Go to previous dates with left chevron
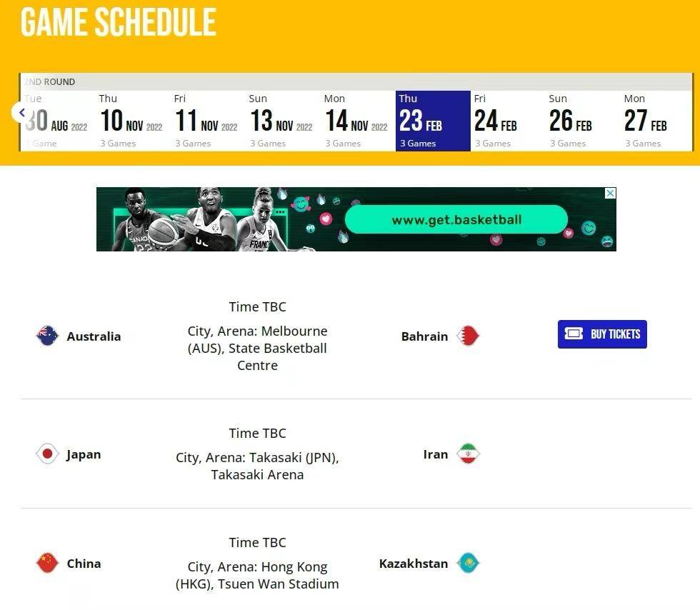 point(21,113)
